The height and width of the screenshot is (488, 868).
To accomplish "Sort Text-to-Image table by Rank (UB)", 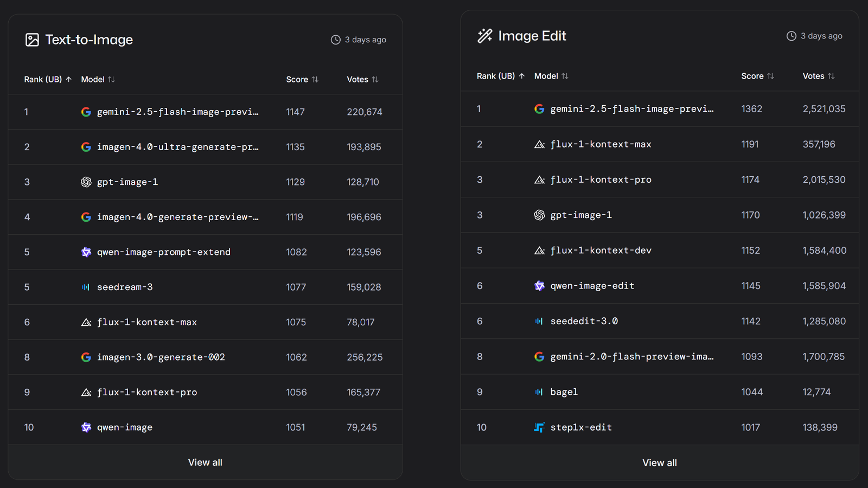I will coord(48,79).
